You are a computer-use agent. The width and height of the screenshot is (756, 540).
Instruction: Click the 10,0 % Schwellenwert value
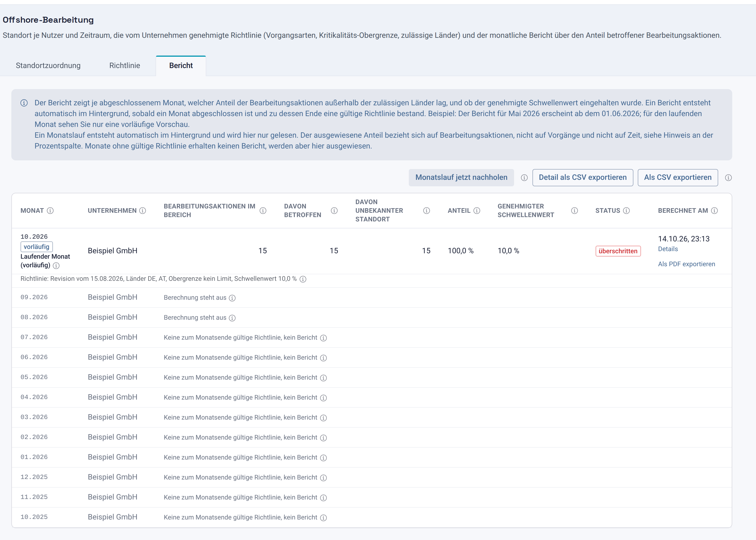click(508, 251)
